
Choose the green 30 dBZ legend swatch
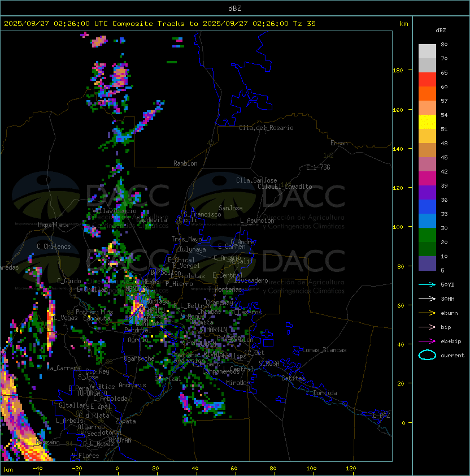(x=427, y=235)
